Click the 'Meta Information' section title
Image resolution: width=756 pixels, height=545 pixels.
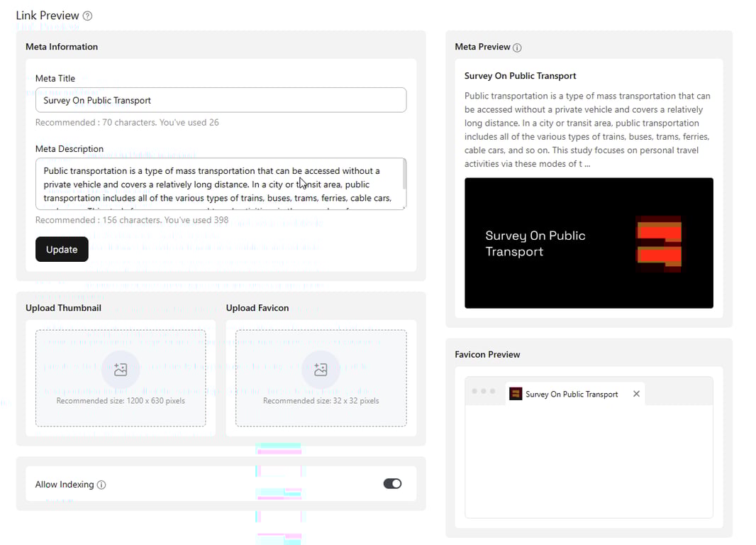point(62,47)
